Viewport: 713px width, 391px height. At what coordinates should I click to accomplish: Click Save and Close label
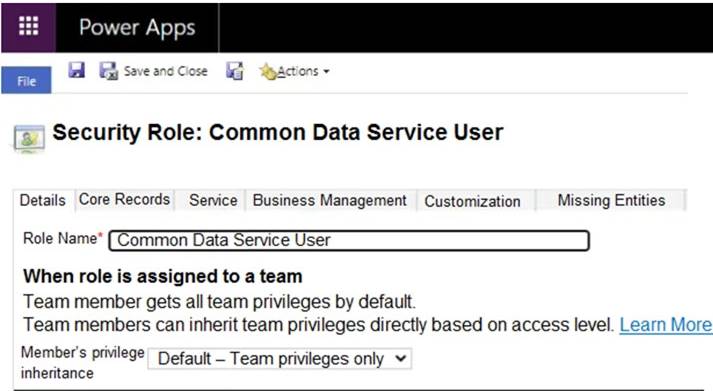click(x=166, y=71)
